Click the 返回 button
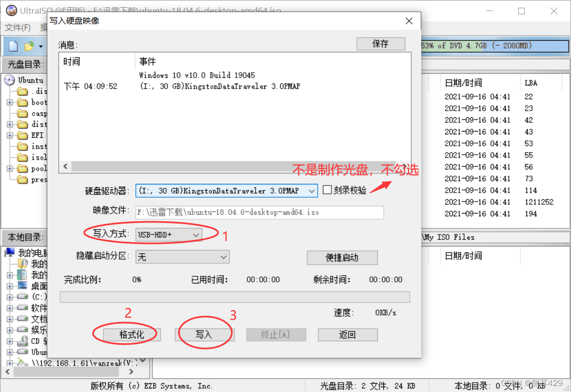 click(x=347, y=335)
